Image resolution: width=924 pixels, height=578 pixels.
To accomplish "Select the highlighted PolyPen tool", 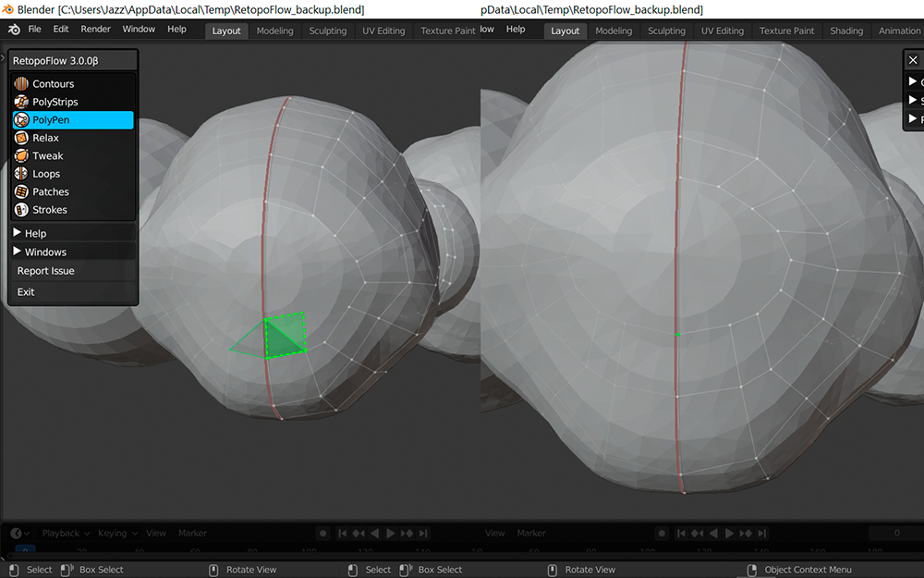I will [x=73, y=119].
